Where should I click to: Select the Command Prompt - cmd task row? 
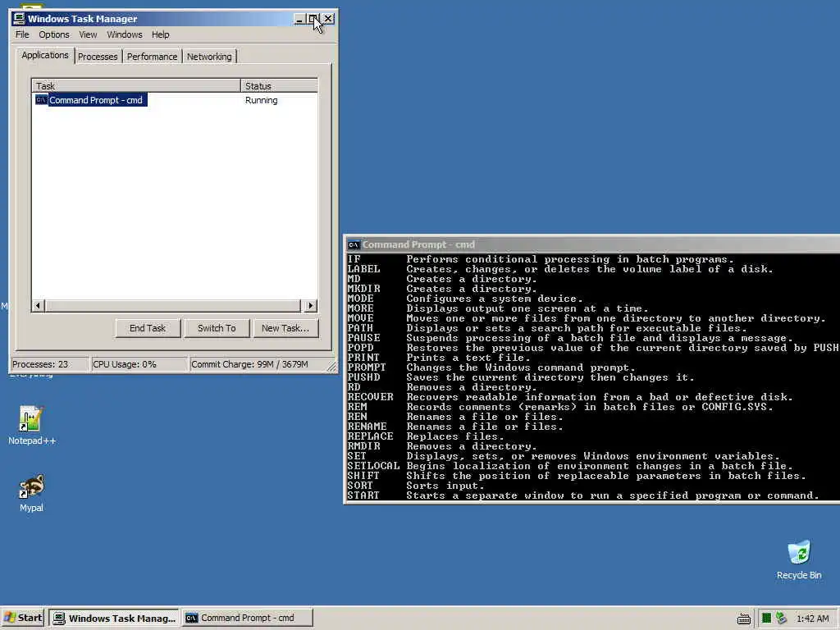point(175,100)
